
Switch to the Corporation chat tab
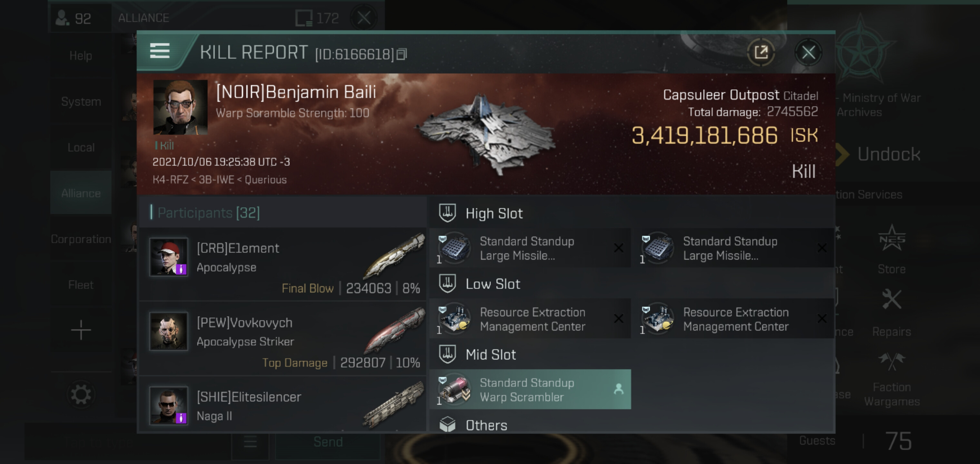(81, 239)
